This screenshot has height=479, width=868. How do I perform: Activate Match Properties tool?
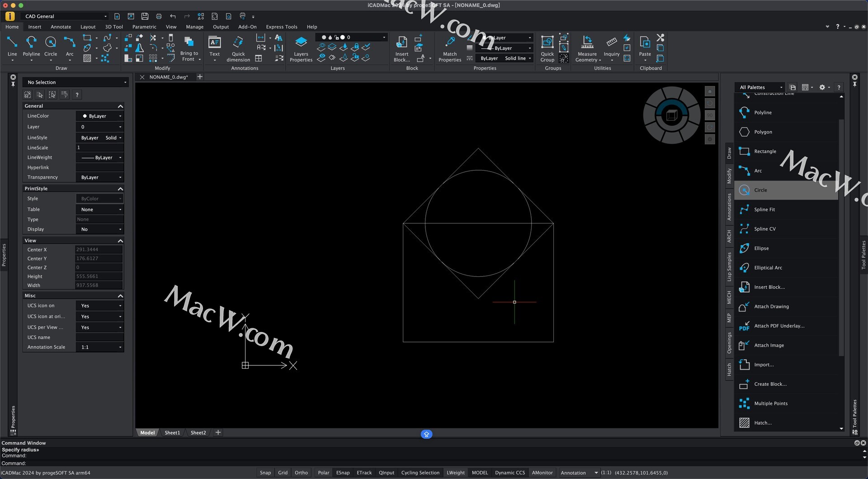tap(450, 48)
